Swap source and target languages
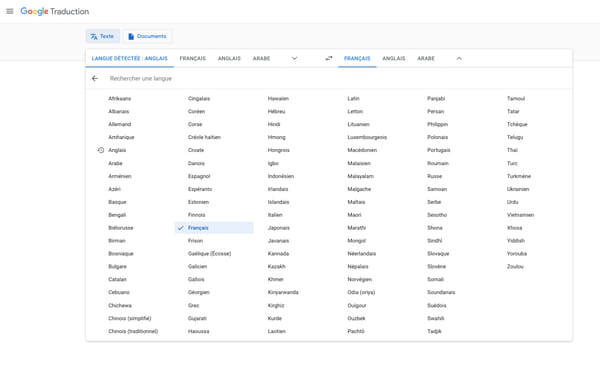600x369 pixels. click(x=329, y=59)
